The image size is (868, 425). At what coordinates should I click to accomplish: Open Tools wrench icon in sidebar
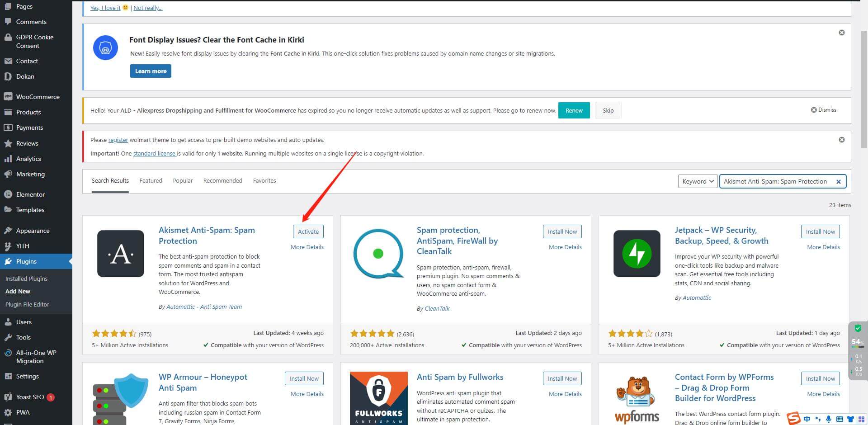(8, 337)
